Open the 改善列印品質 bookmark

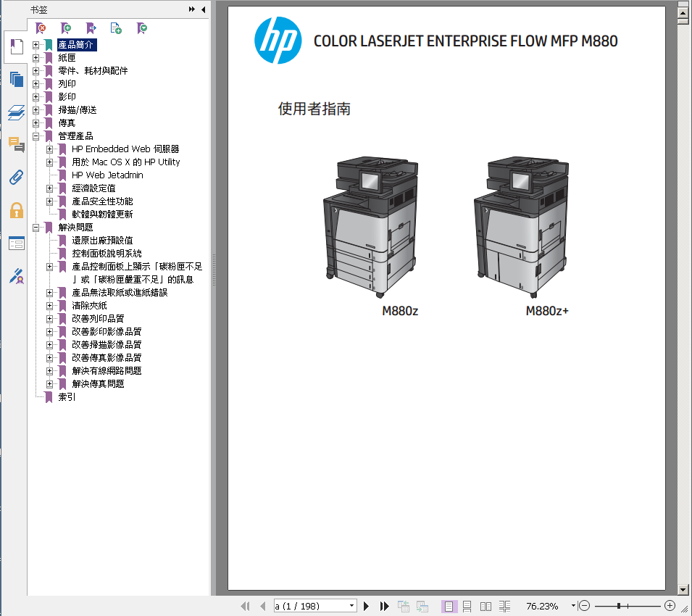pyautogui.click(x=98, y=319)
